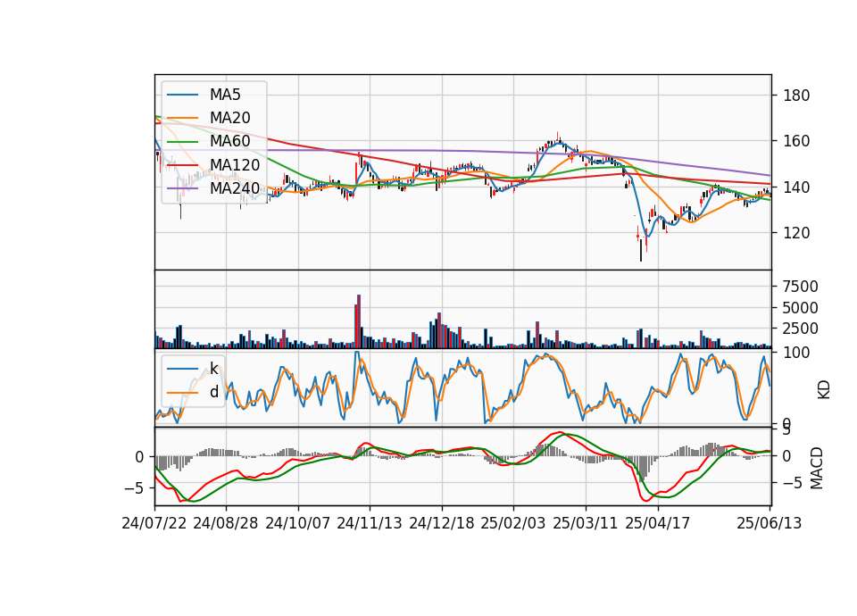Click the 24/11/13 date label
This screenshot has width=857, height=616.
tap(370, 523)
